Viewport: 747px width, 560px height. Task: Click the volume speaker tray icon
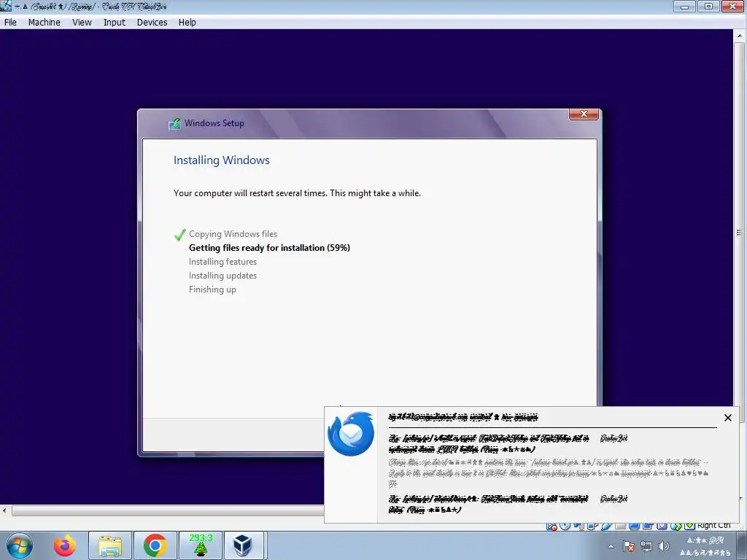coord(663,546)
